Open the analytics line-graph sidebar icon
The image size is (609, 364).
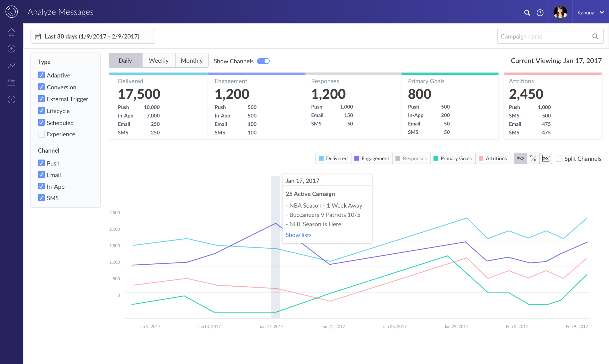pyautogui.click(x=11, y=65)
